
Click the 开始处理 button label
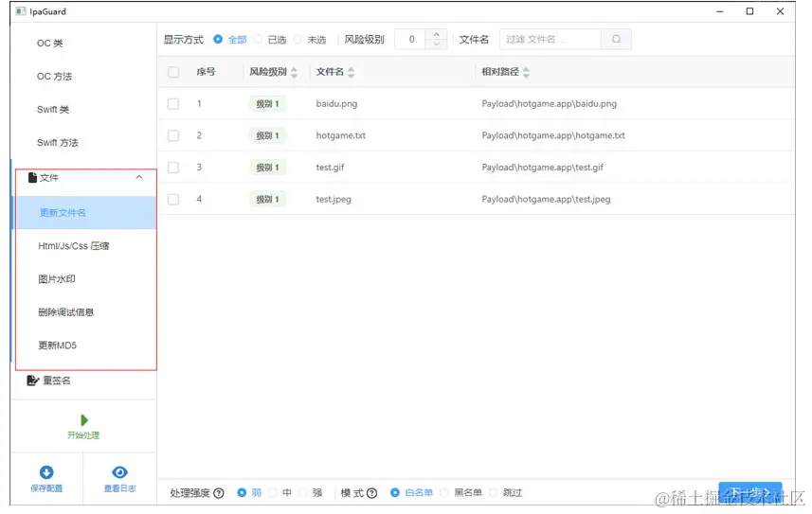(x=83, y=435)
